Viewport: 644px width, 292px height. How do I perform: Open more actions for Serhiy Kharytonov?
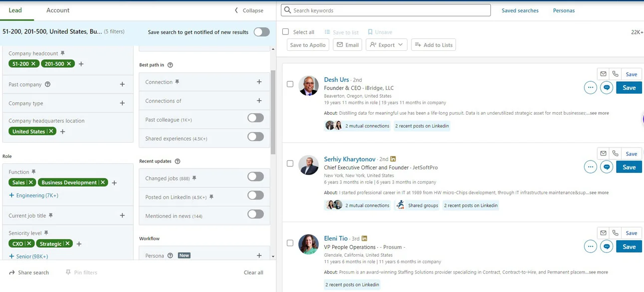[x=590, y=167]
